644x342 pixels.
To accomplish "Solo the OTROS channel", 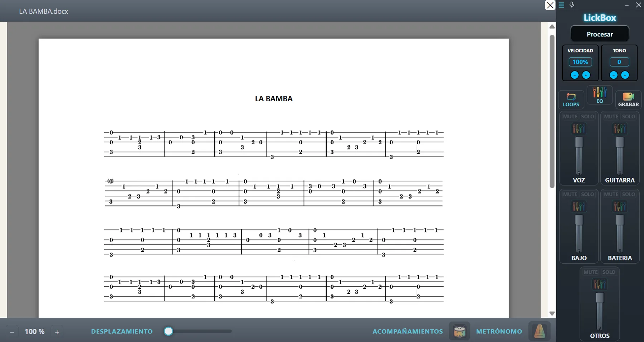I will point(609,272).
